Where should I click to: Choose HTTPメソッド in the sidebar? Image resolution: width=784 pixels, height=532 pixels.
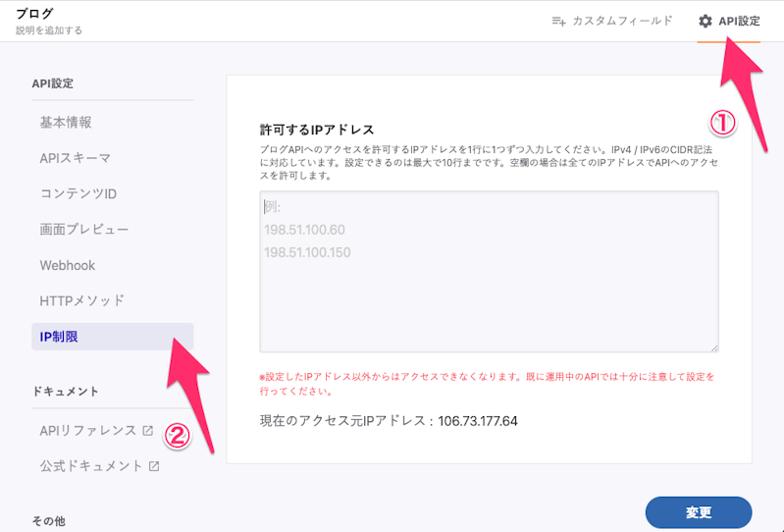[82, 300]
